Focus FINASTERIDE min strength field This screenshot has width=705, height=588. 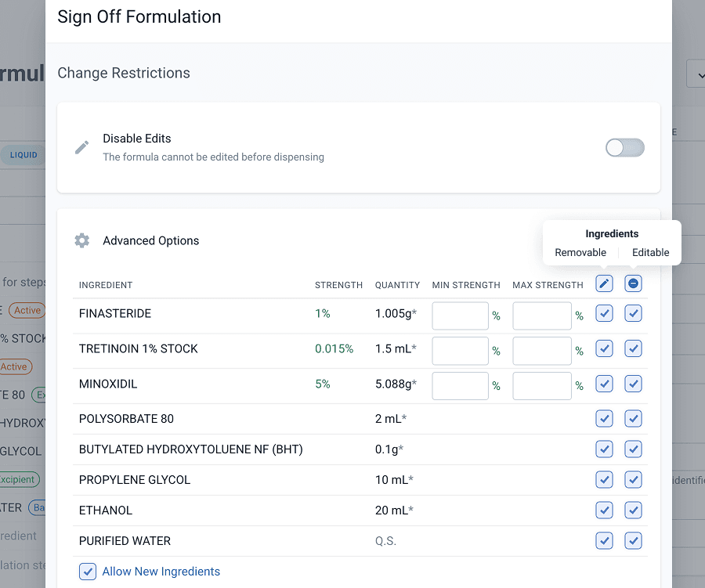point(460,316)
